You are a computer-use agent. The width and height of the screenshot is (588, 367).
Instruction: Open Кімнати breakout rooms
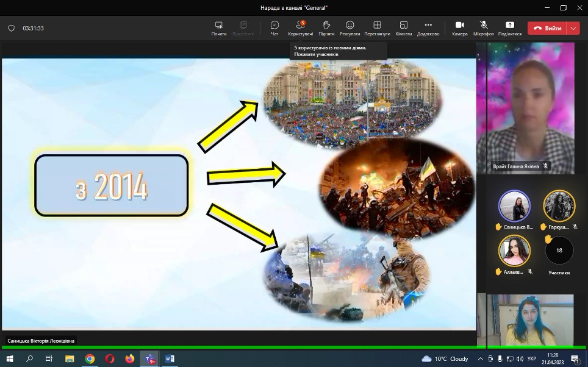click(403, 27)
